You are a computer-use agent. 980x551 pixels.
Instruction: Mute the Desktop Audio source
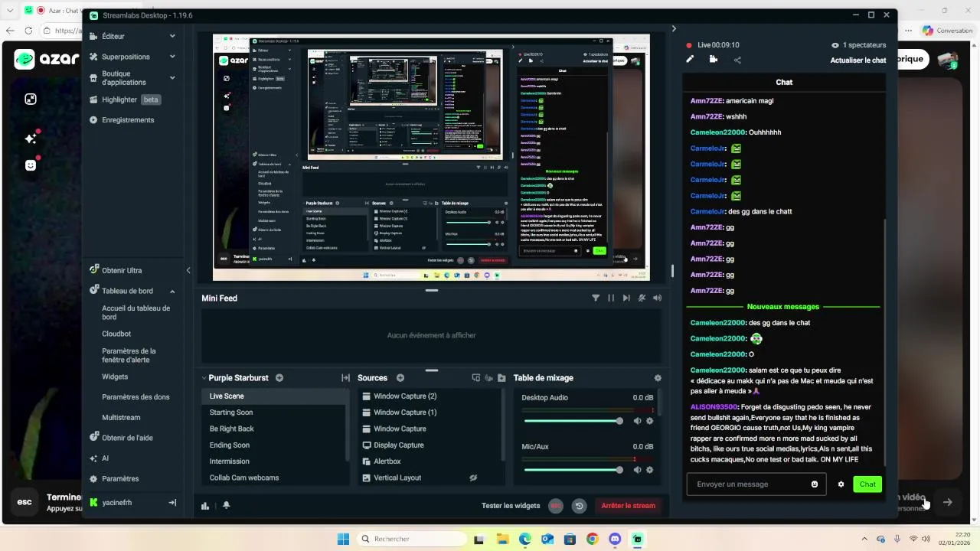click(x=637, y=421)
